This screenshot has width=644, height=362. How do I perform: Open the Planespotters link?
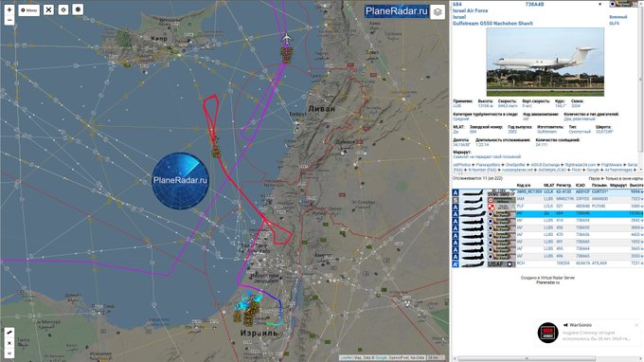click(488, 165)
